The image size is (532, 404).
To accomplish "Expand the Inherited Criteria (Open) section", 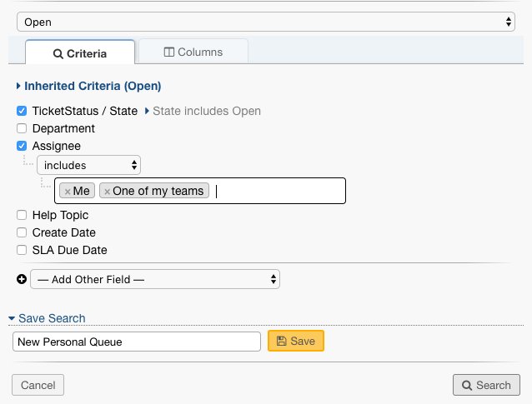I will (88, 86).
